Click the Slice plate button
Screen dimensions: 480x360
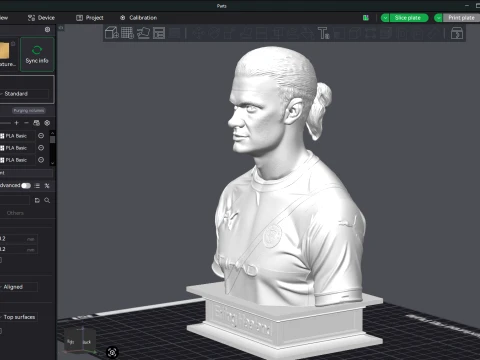[408, 18]
